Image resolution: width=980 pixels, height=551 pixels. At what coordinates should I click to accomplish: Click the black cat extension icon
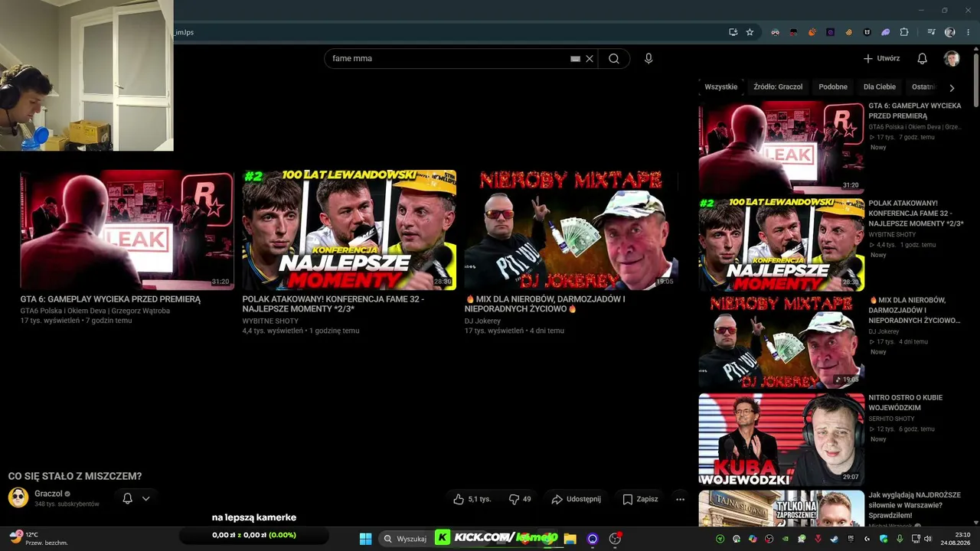(x=867, y=32)
